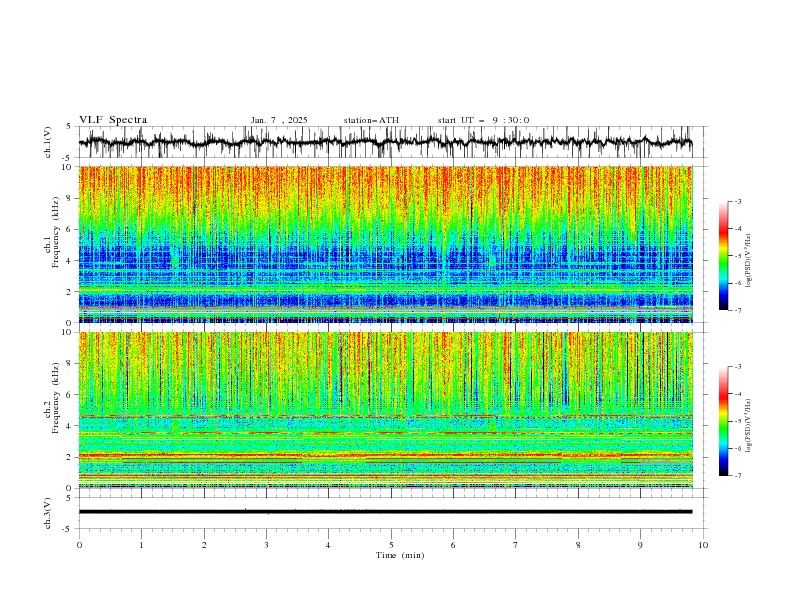The image size is (792, 612).
Task: Click the "5" tick on ch.3(V) axis
Action: pos(68,497)
